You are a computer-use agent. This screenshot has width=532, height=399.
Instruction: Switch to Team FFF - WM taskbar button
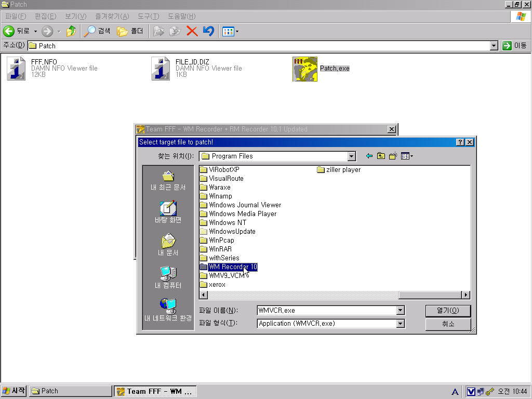pyautogui.click(x=155, y=391)
